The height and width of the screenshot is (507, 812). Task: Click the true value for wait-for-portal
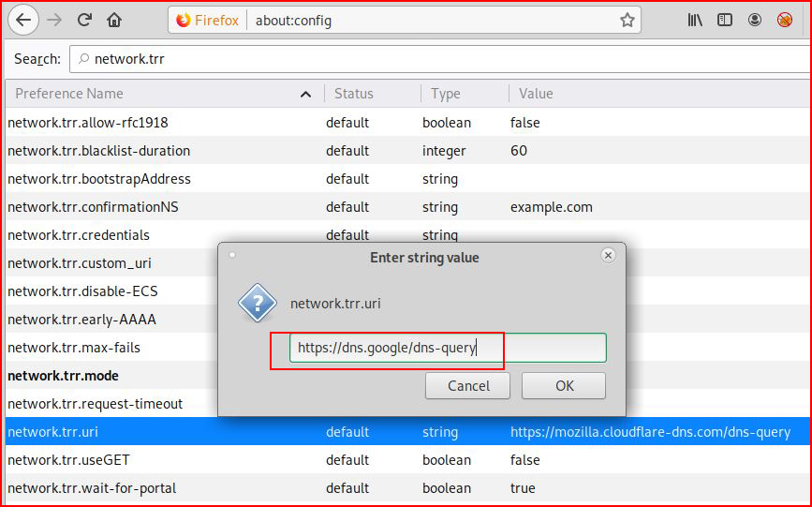point(523,488)
